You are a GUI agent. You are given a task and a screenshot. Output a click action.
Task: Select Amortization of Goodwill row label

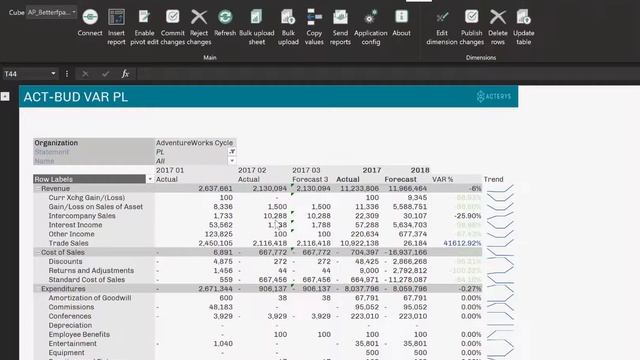pyautogui.click(x=90, y=298)
